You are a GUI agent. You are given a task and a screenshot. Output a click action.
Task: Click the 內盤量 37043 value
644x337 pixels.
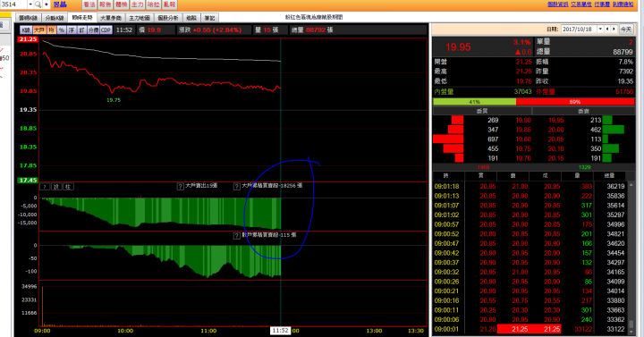(523, 91)
